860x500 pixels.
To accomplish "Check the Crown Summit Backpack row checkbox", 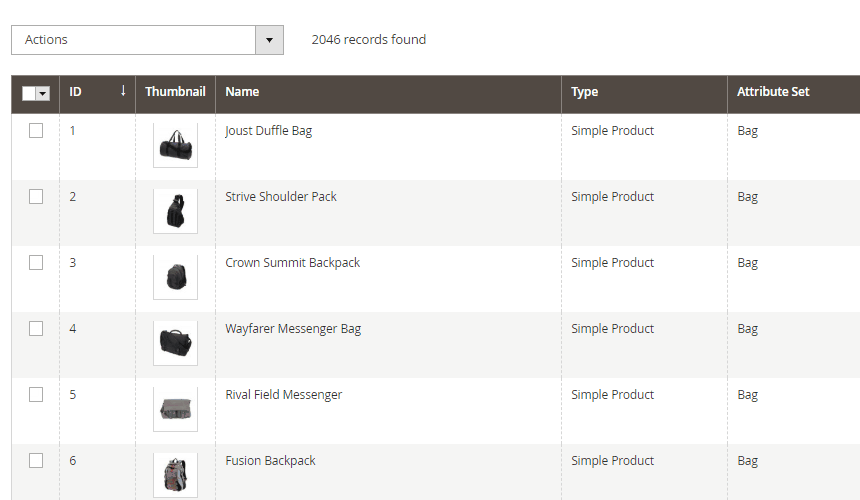I will [36, 263].
